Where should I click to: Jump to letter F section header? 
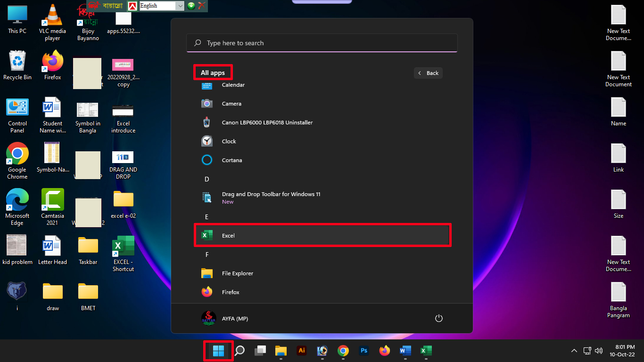tap(207, 255)
